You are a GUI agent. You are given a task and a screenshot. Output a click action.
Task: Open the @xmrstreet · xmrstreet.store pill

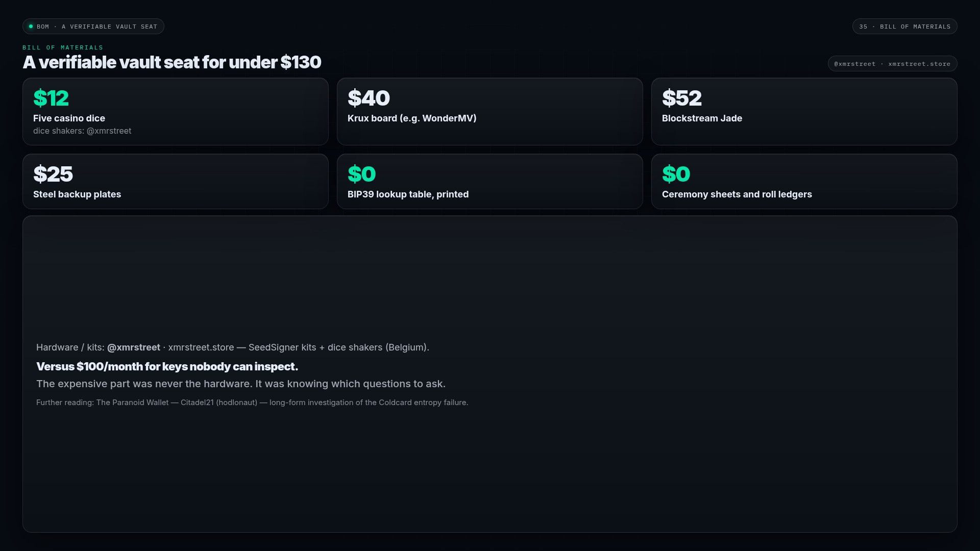tap(892, 64)
